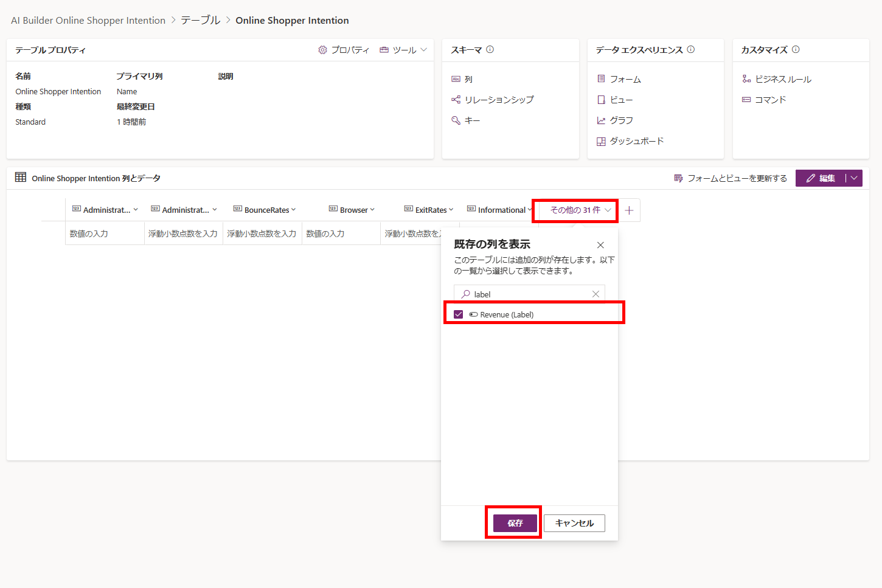Click the コマンド icon

[746, 100]
